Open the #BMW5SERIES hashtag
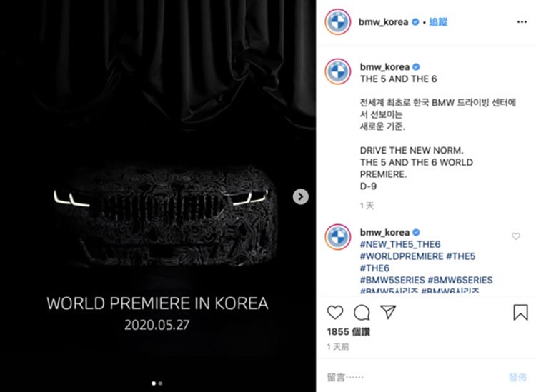 (392, 280)
